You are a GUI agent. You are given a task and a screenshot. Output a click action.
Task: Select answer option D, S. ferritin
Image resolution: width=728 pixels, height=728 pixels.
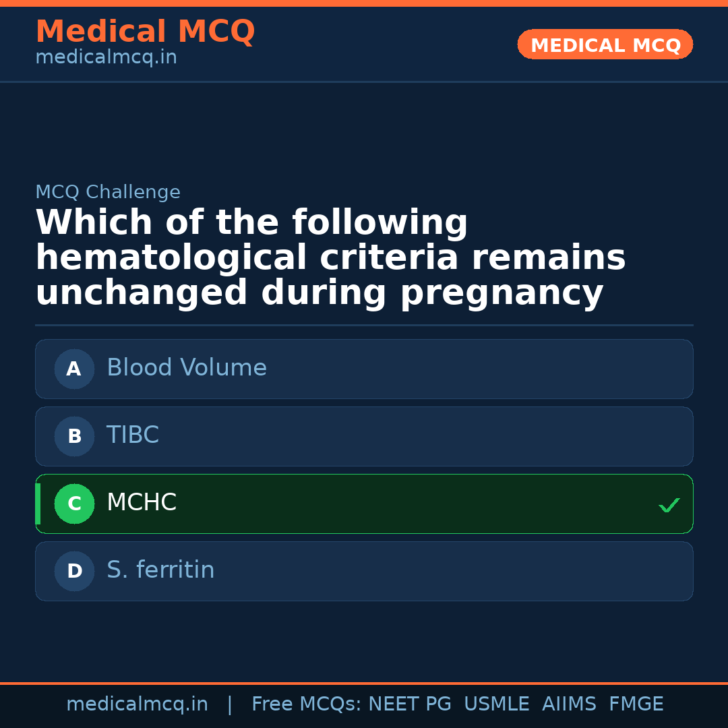point(364,571)
